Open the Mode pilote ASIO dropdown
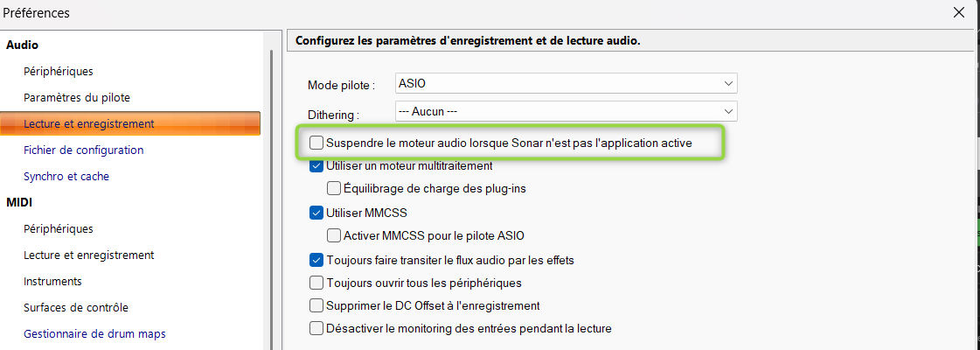This screenshot has width=980, height=350. (566, 83)
